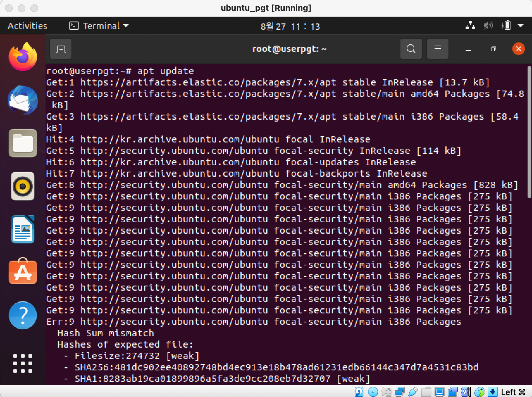Click VirtualBox shared folders indicator

pyautogui.click(x=426, y=392)
